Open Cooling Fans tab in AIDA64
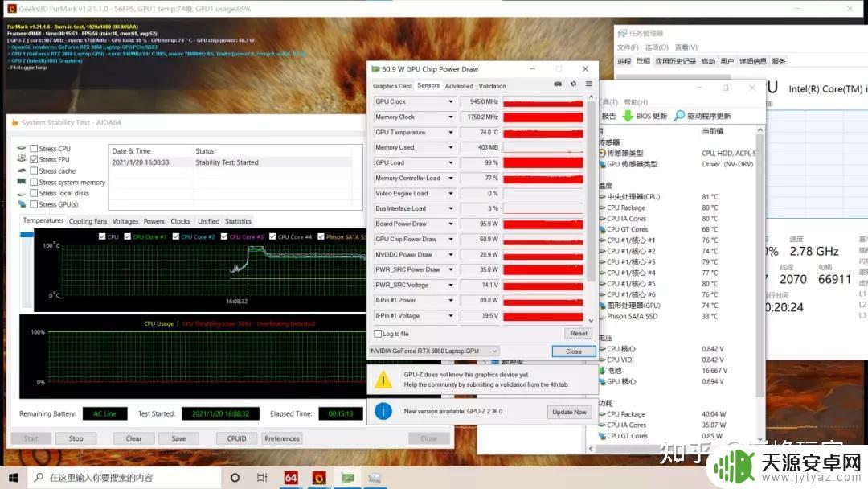 click(x=88, y=221)
